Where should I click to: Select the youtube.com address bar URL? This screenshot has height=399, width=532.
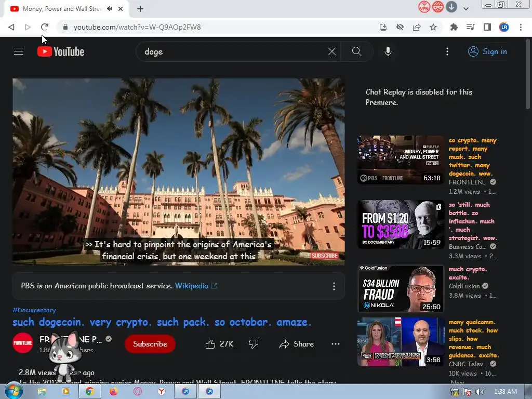(x=137, y=27)
